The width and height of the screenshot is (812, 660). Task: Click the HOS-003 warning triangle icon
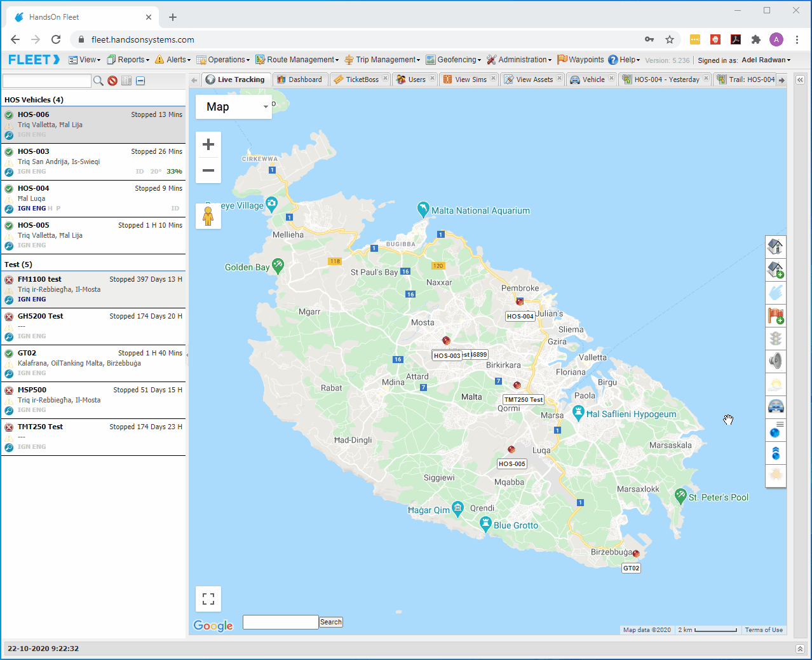click(x=9, y=162)
